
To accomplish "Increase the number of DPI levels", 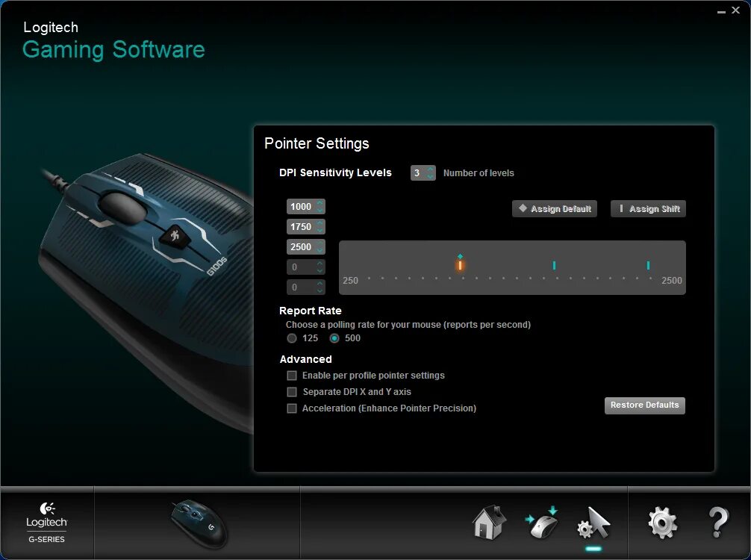I will tap(430, 169).
